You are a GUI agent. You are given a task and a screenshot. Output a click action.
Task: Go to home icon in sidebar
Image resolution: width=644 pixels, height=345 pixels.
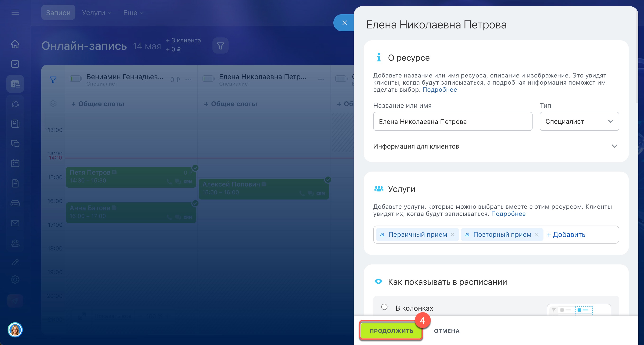(x=15, y=44)
